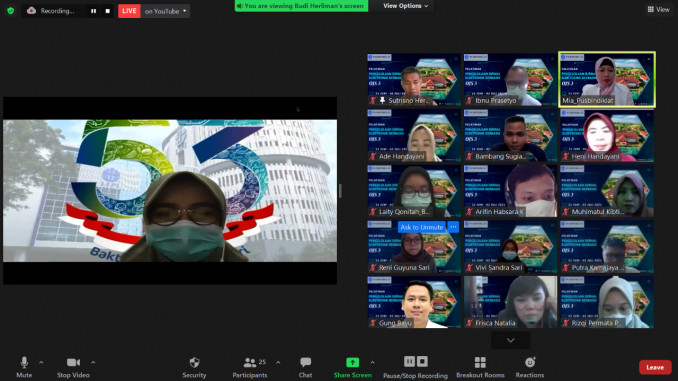Stop the cloud recording in top bar
The width and height of the screenshot is (678, 381).
pos(108,11)
